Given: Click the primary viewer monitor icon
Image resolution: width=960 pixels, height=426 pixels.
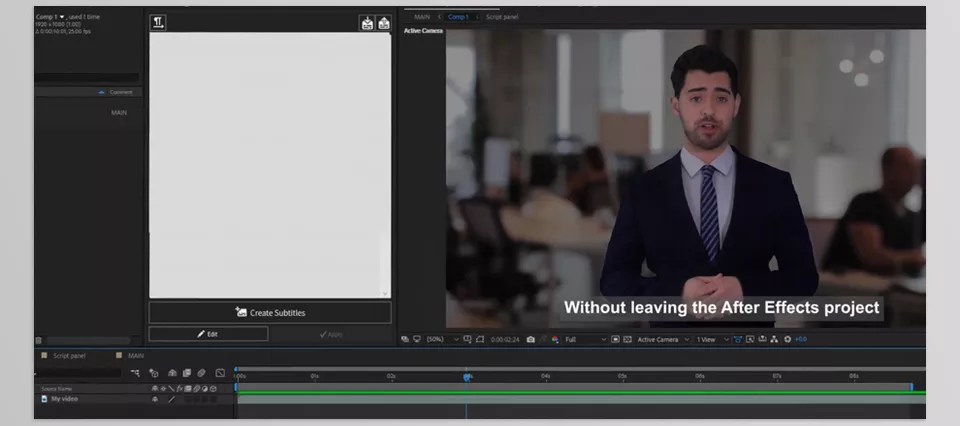Looking at the screenshot, I should coord(417,339).
